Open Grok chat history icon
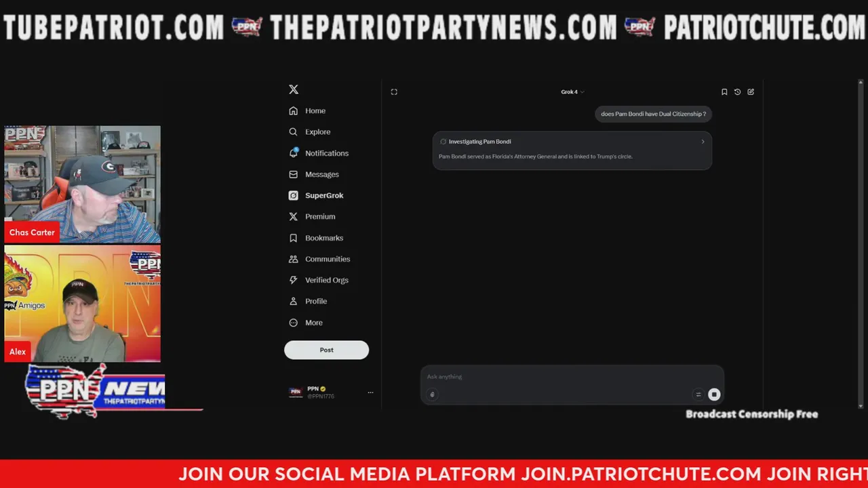Image resolution: width=868 pixels, height=488 pixels. 737,92
